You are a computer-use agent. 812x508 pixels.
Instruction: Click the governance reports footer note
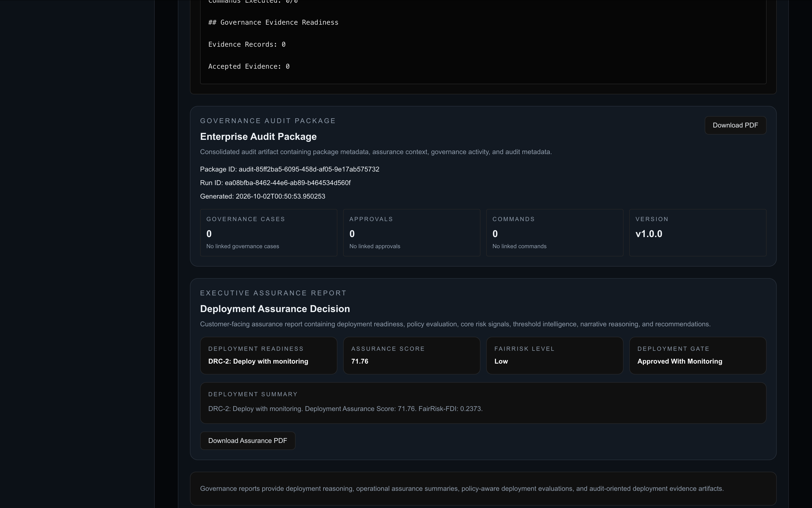[x=462, y=488]
